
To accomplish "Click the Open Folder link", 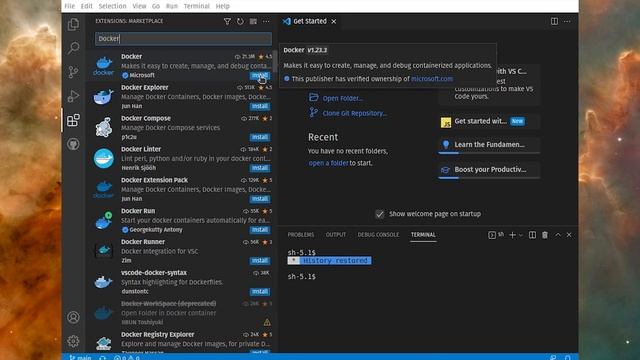I will coord(342,98).
